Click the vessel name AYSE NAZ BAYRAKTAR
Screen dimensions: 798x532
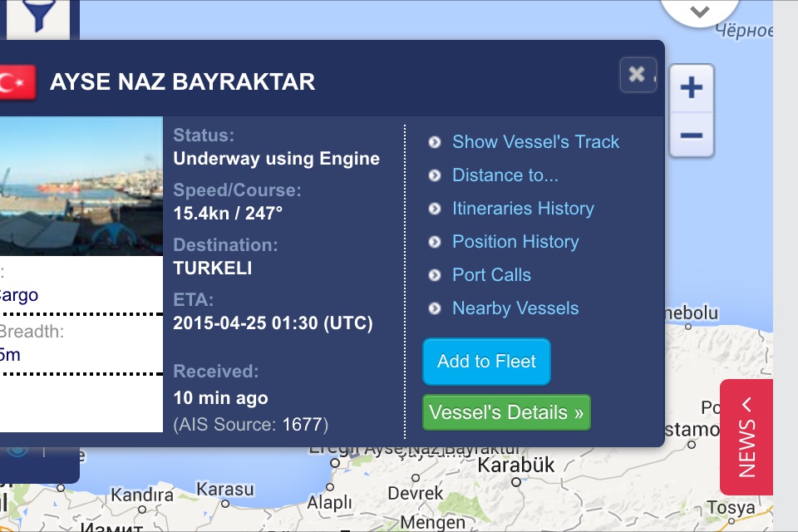[x=182, y=82]
